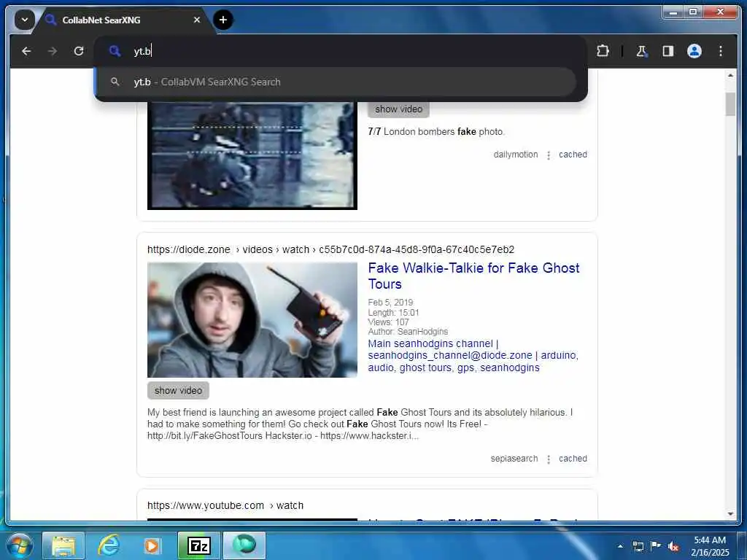747x560 pixels.
Task: Open Windows Media Player from taskbar
Action: (x=152, y=545)
